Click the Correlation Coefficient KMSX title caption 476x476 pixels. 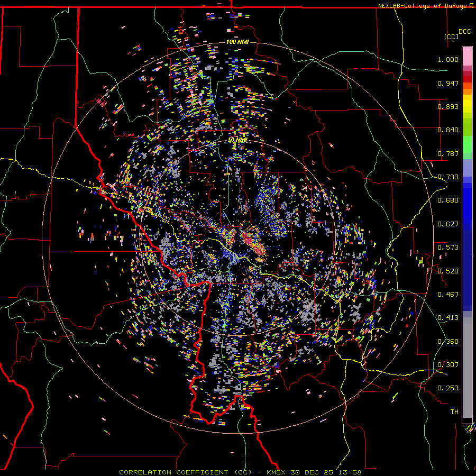(x=240, y=472)
